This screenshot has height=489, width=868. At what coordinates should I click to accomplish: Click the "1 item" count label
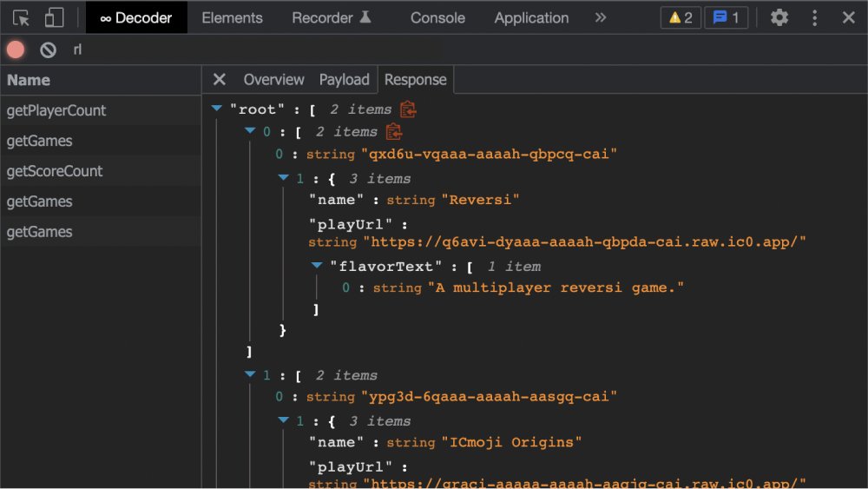point(514,267)
